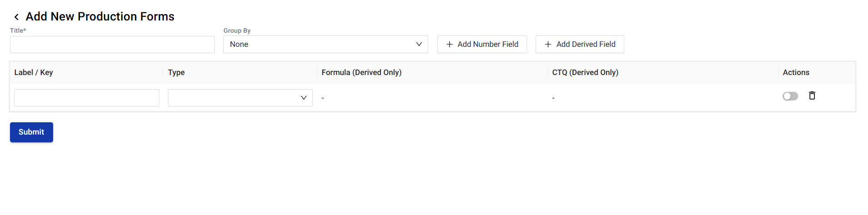The width and height of the screenshot is (868, 215).
Task: Click the plus icon beside Add Number Field
Action: (449, 45)
